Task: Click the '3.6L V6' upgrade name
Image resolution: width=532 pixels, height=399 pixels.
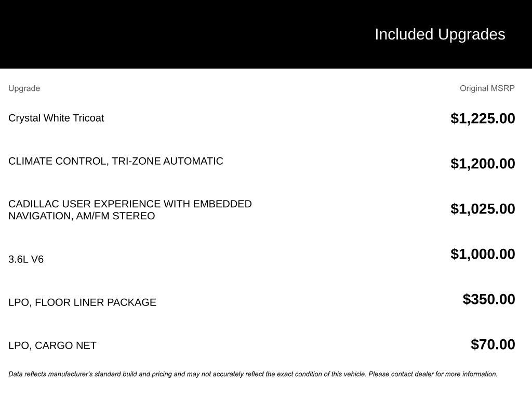Action: click(x=26, y=259)
